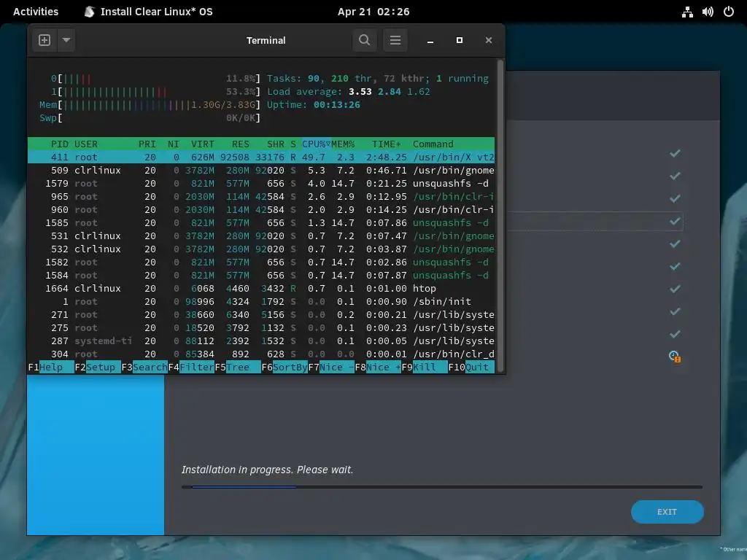Sort by TIME+ column header

click(x=387, y=144)
